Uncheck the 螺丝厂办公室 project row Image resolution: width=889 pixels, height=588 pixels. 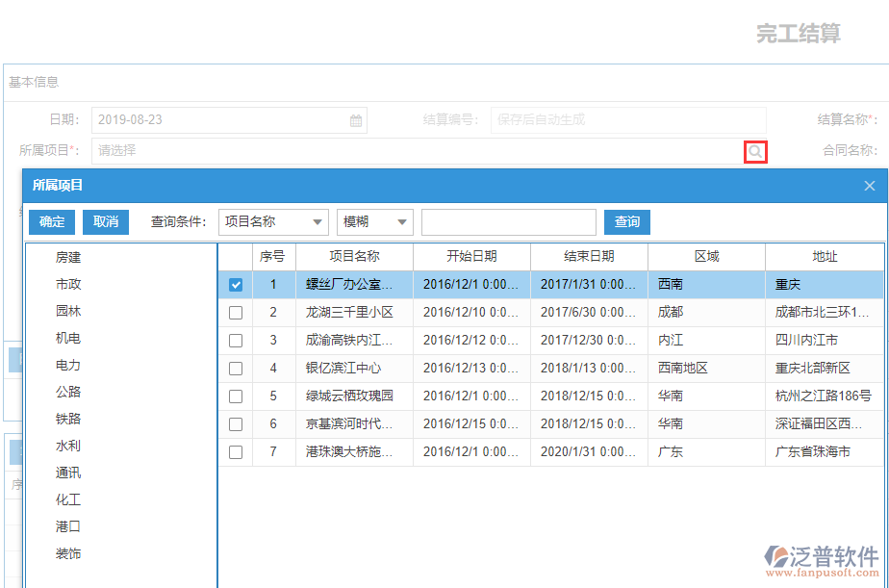click(236, 284)
